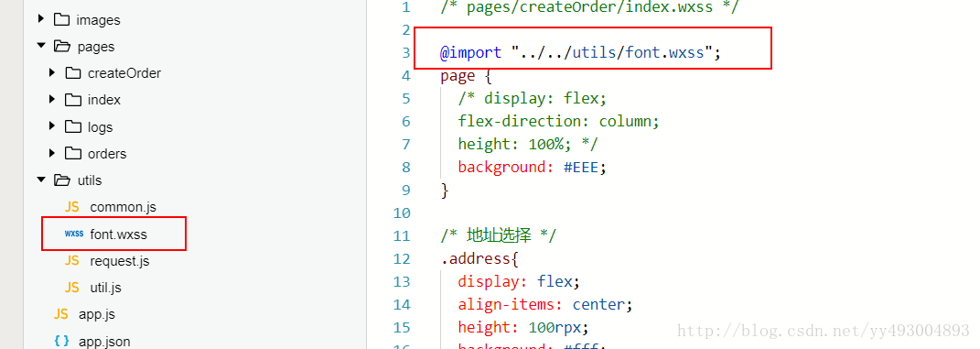The image size is (980, 349).
Task: Place cursor in the @import font.wxss line
Action: click(x=581, y=52)
